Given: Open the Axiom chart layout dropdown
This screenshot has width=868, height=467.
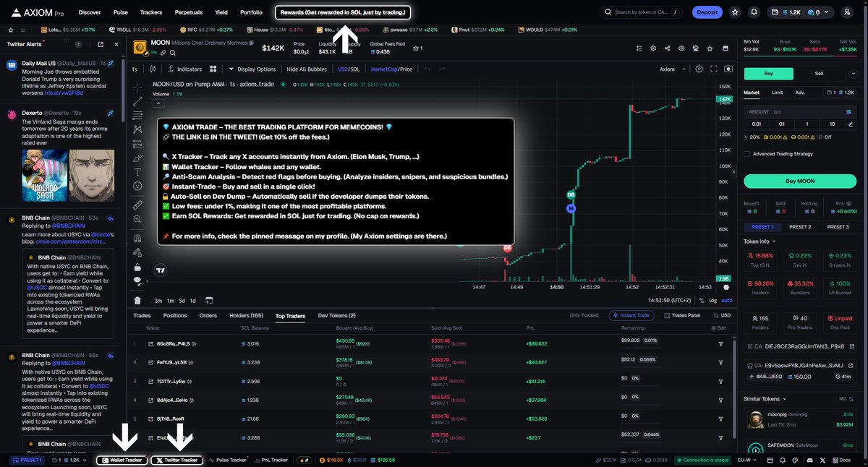Looking at the screenshot, I should click(672, 69).
